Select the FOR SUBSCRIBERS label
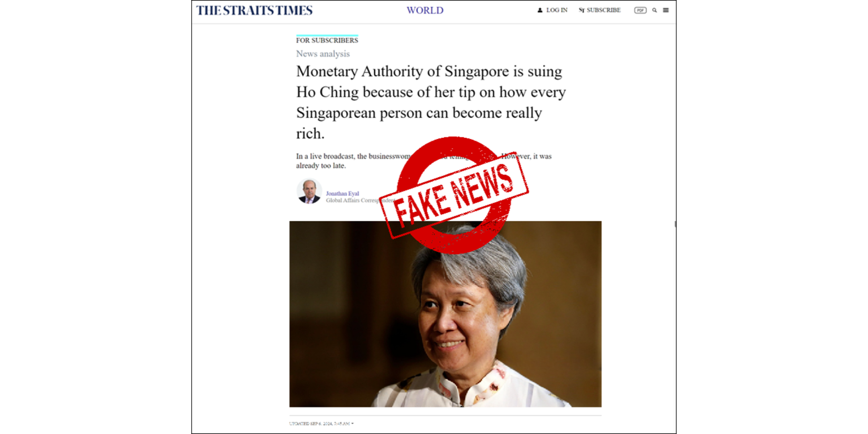 327,40
